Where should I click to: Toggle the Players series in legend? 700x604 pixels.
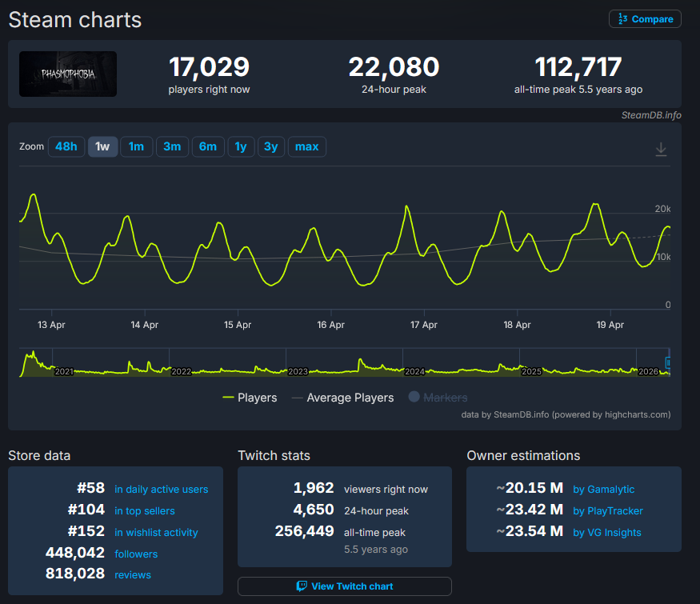250,398
